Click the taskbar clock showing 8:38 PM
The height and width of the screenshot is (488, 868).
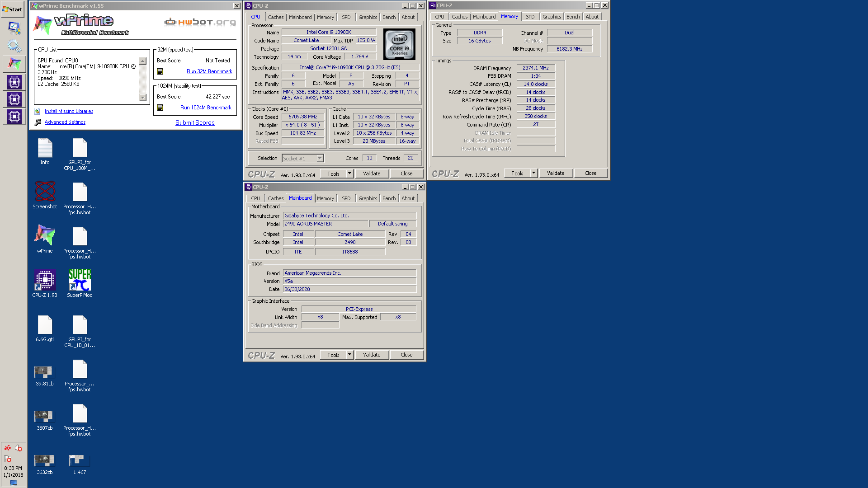13,469
